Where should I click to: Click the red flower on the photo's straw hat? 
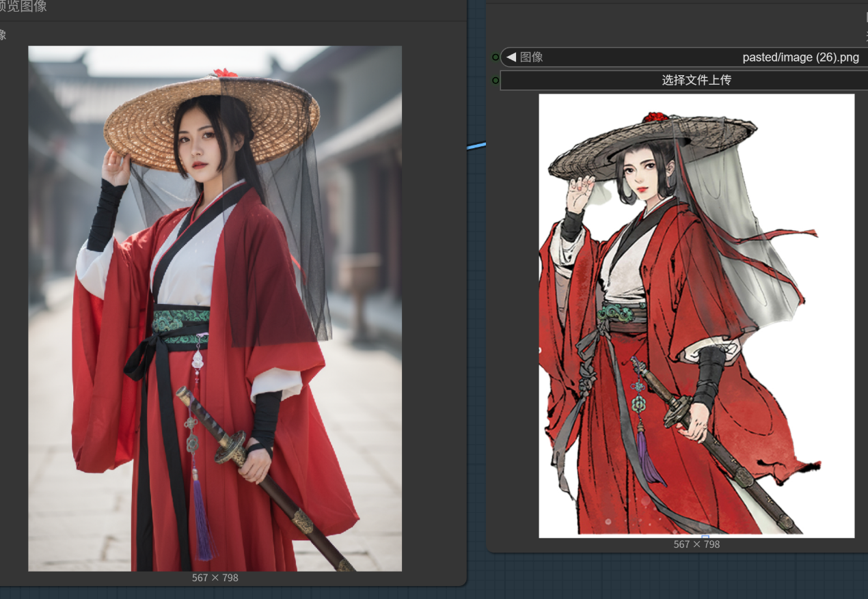(x=223, y=72)
